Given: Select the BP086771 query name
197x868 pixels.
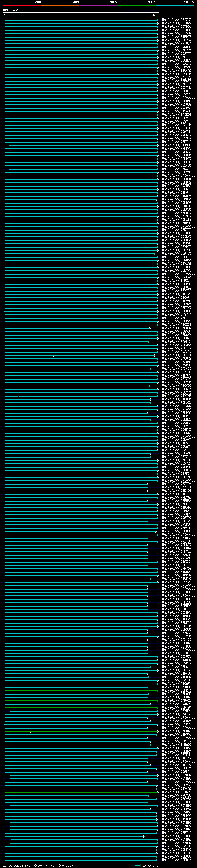Looking at the screenshot, I should (11, 10).
